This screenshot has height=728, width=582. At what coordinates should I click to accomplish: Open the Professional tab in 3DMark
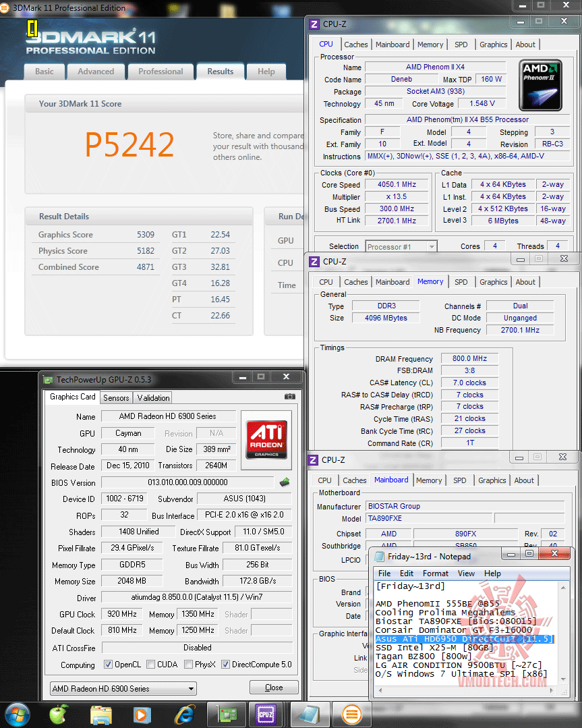pyautogui.click(x=161, y=72)
